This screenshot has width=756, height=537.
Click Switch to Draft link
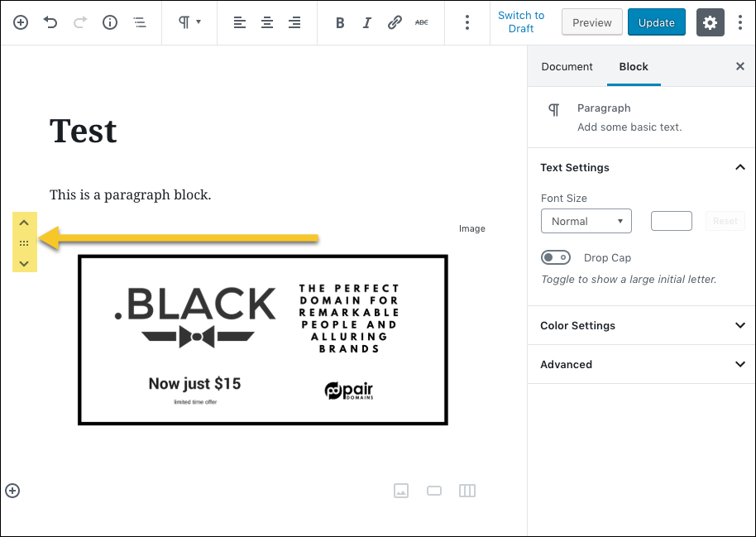(521, 22)
